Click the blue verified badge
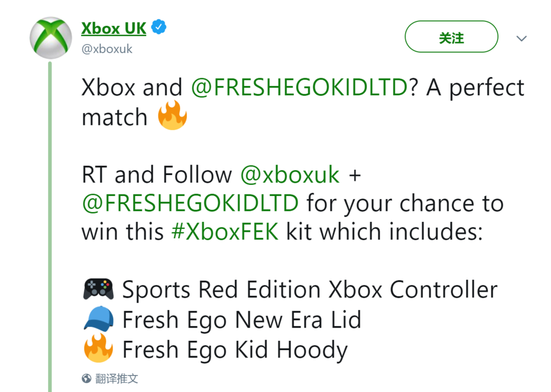Viewport: 551px width, 392px height. [159, 28]
